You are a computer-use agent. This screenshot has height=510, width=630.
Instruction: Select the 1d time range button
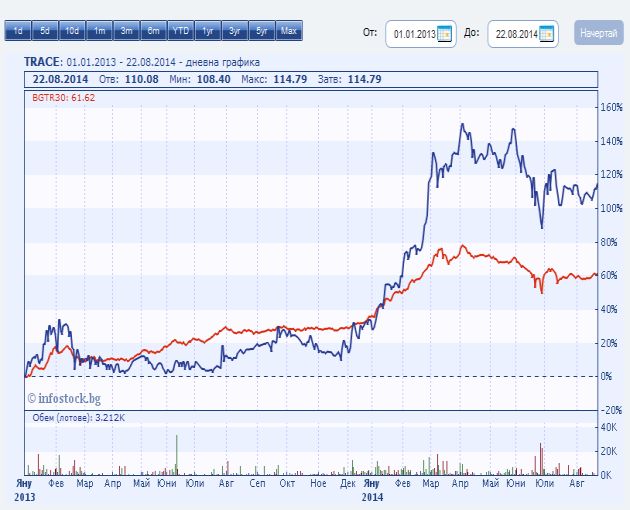pos(18,31)
